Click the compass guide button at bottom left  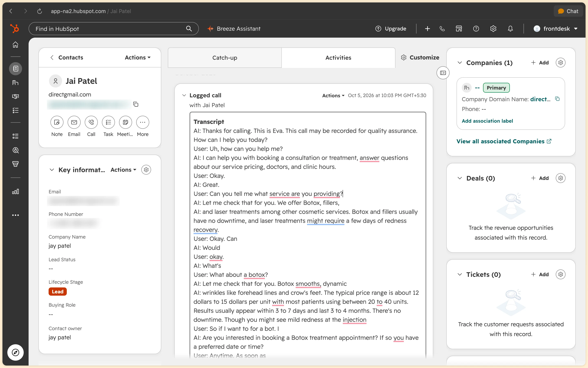tap(16, 352)
